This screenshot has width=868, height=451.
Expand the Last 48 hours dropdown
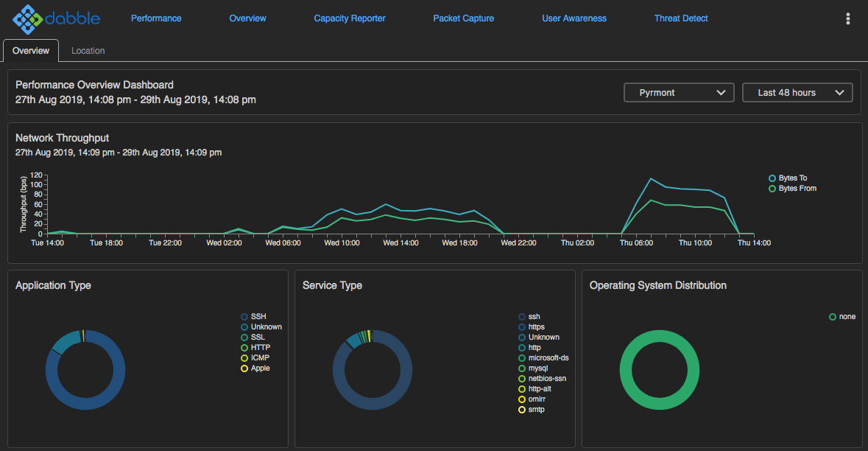pyautogui.click(x=797, y=93)
